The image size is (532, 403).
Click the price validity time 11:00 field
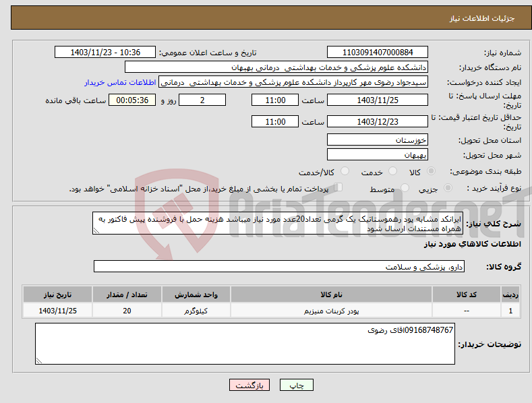[x=275, y=121]
